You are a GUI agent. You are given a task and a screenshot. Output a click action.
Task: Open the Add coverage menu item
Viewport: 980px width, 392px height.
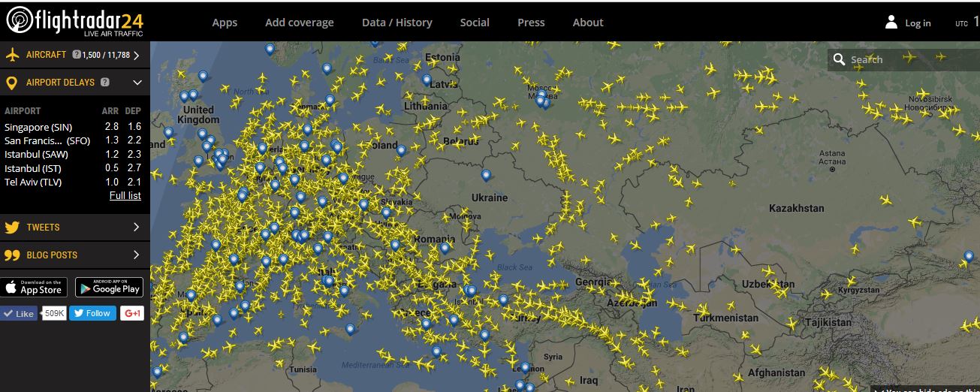299,23
